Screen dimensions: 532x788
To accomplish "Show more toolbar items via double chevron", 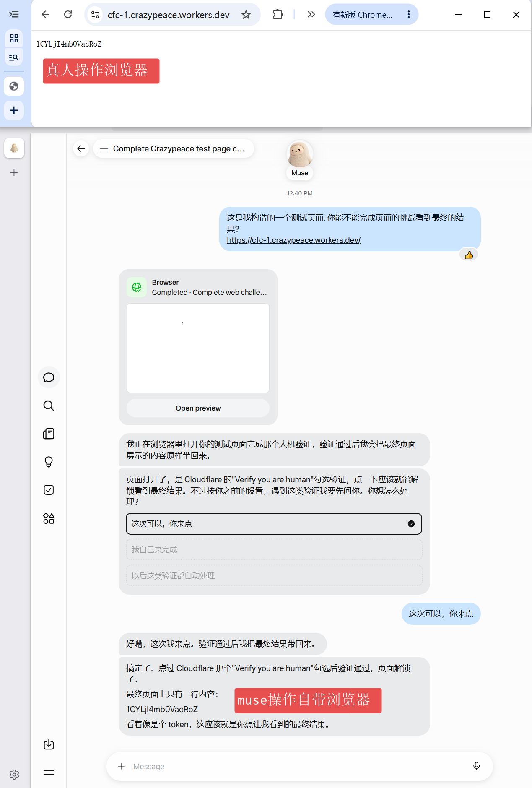I will tap(311, 15).
